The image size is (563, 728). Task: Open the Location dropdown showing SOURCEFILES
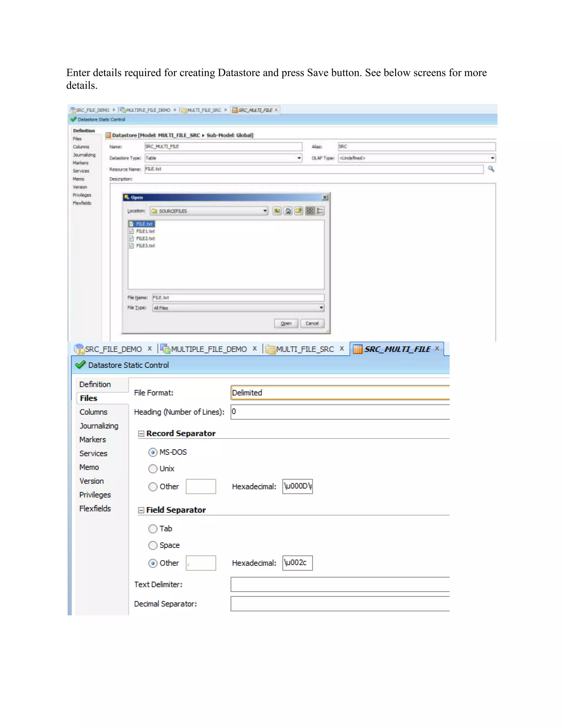coord(265,211)
